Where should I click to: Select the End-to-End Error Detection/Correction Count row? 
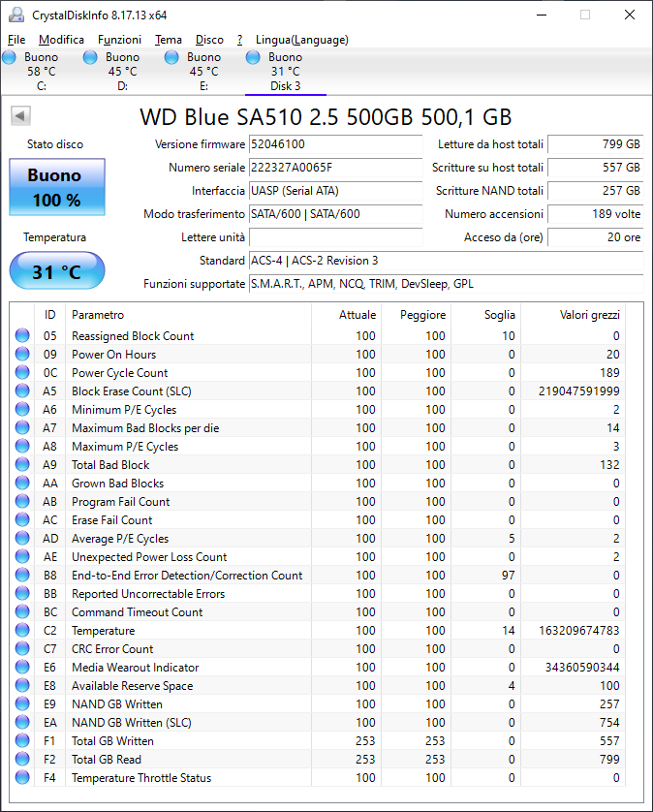coord(318,576)
